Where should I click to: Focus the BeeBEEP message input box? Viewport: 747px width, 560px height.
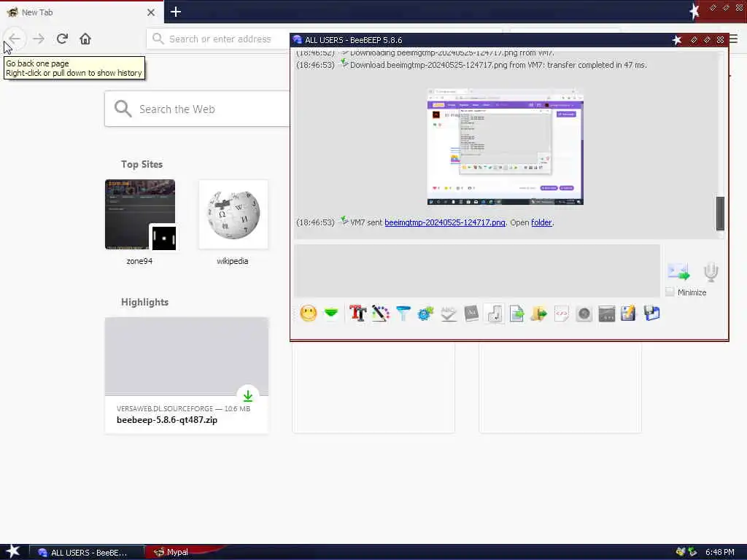[477, 271]
